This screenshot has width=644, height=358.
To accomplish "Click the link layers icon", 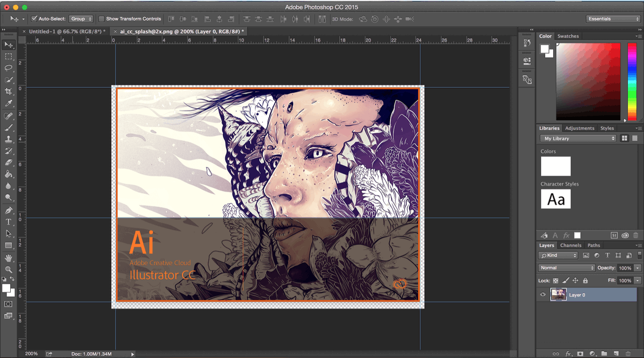I will [x=555, y=354].
